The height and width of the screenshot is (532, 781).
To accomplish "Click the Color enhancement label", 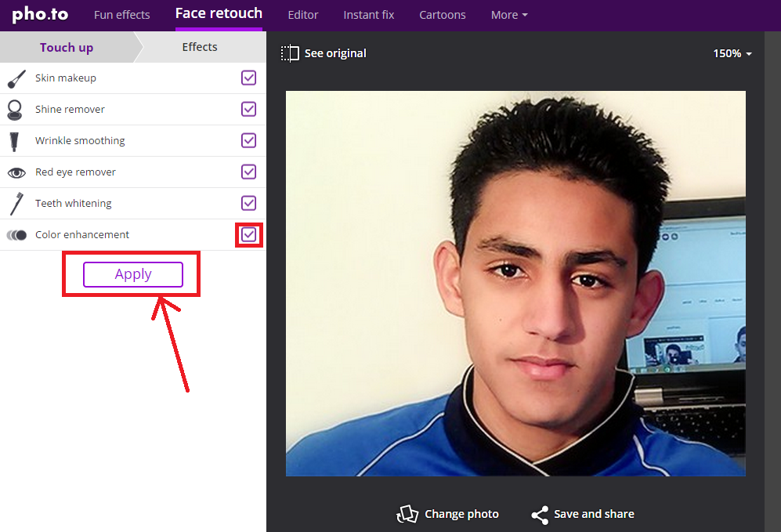I will [82, 234].
